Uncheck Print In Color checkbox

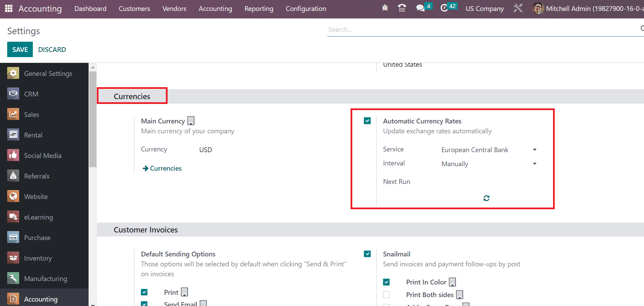[x=386, y=282]
